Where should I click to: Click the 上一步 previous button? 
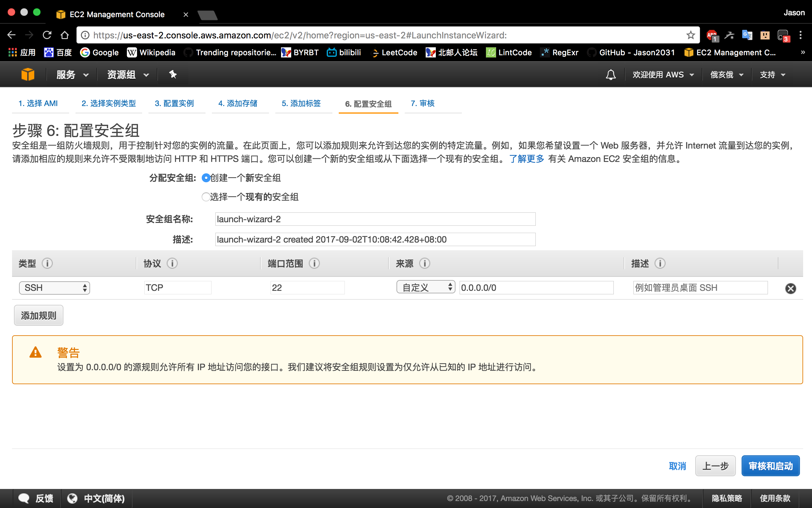point(715,466)
